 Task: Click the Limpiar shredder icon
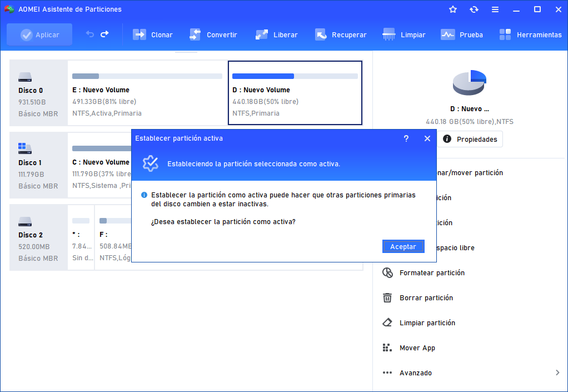tap(388, 34)
